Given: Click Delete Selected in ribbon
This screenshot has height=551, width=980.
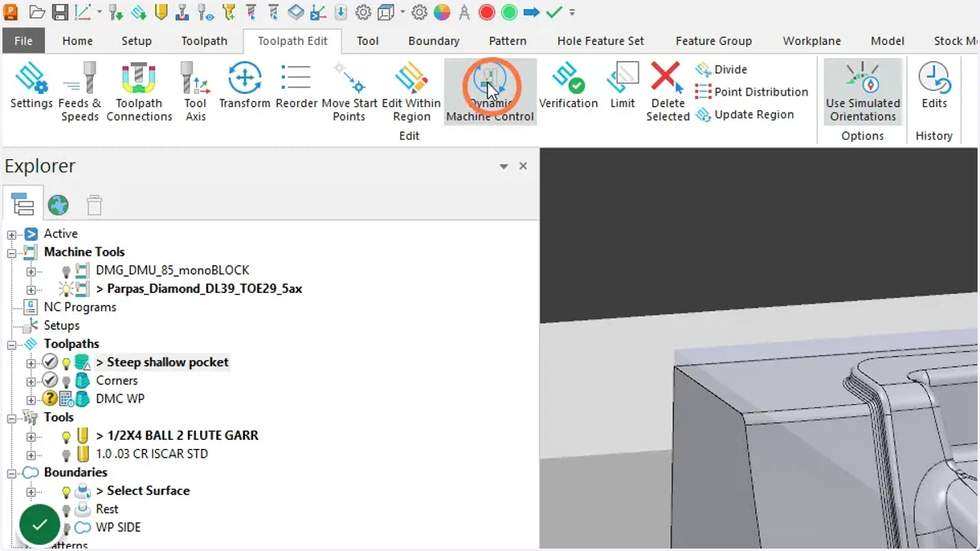Looking at the screenshot, I should 668,91.
